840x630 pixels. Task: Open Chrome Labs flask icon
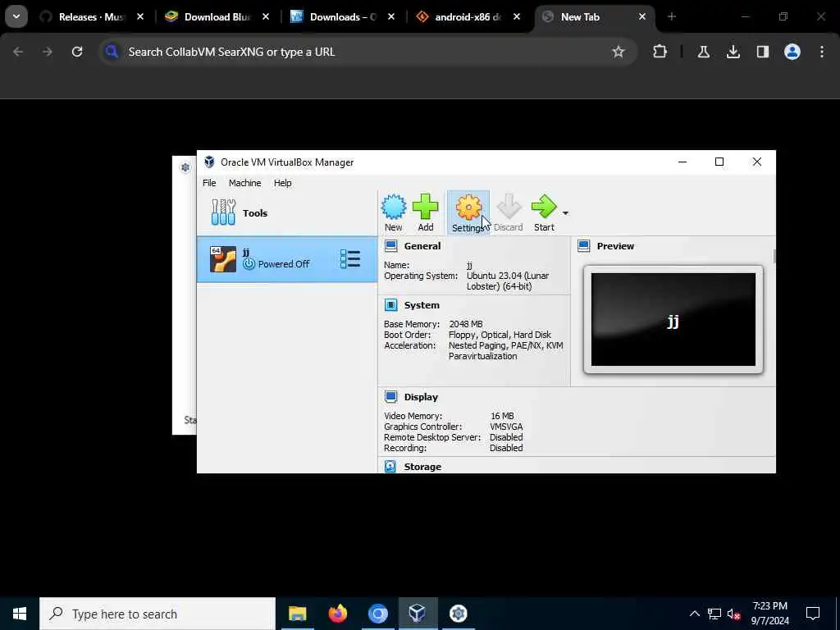tap(703, 52)
